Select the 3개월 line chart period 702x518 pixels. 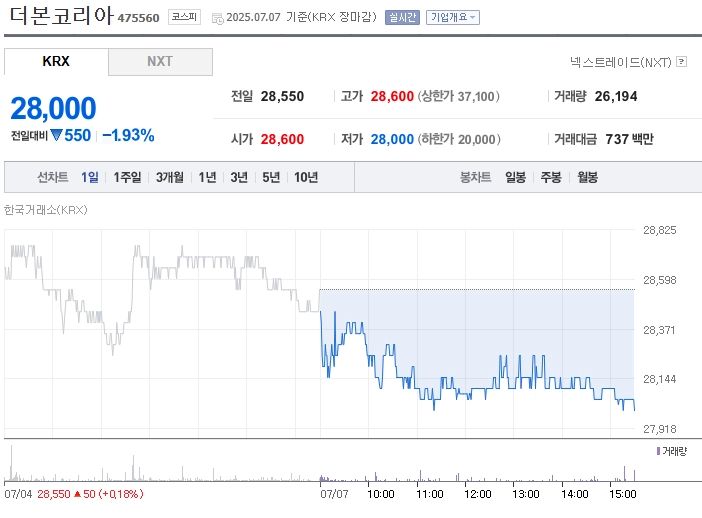coord(170,177)
